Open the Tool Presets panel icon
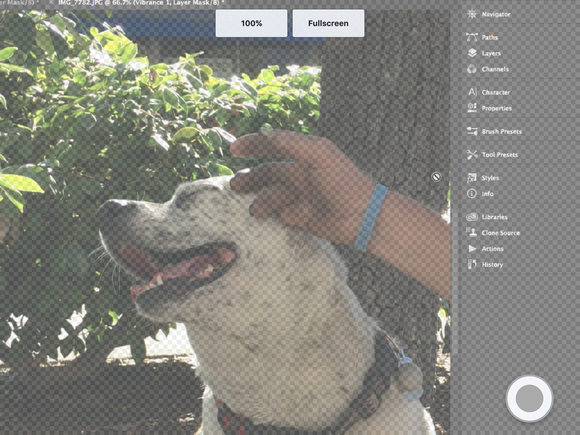 [472, 154]
